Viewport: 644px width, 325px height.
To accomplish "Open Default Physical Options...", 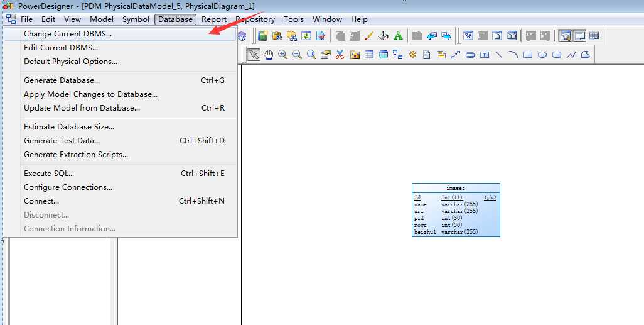I will click(121, 62).
